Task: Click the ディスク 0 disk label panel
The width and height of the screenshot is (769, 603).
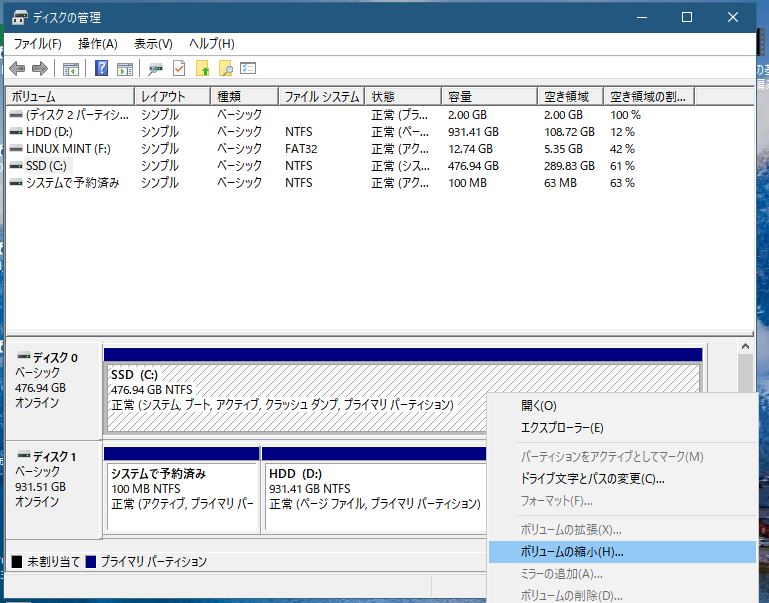Action: tap(52, 380)
